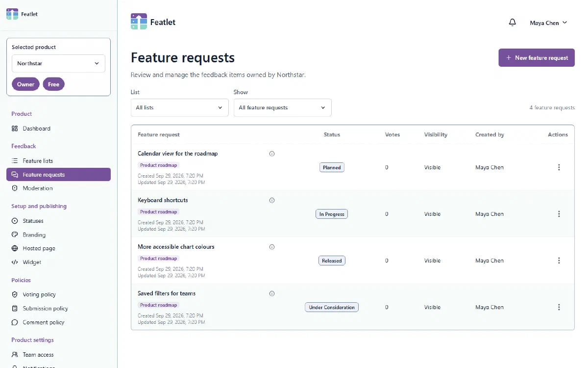The image size is (588, 368).
Task: Click the Released status badge
Action: (332, 261)
